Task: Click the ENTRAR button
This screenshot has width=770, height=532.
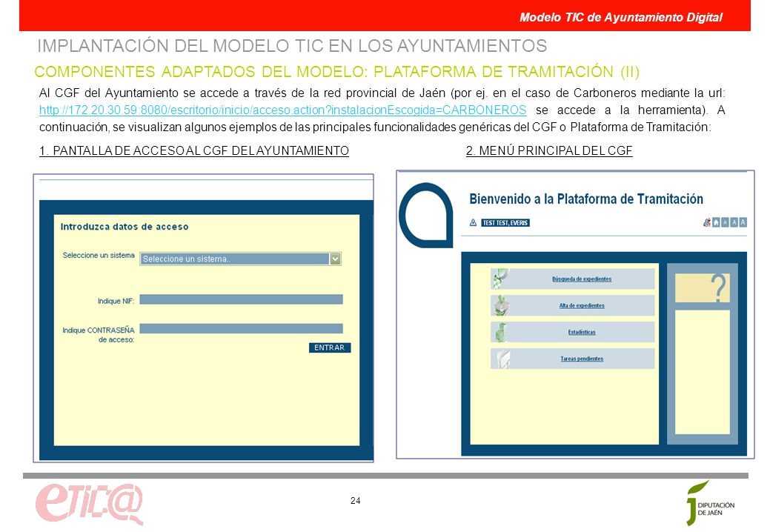Action: (x=330, y=348)
